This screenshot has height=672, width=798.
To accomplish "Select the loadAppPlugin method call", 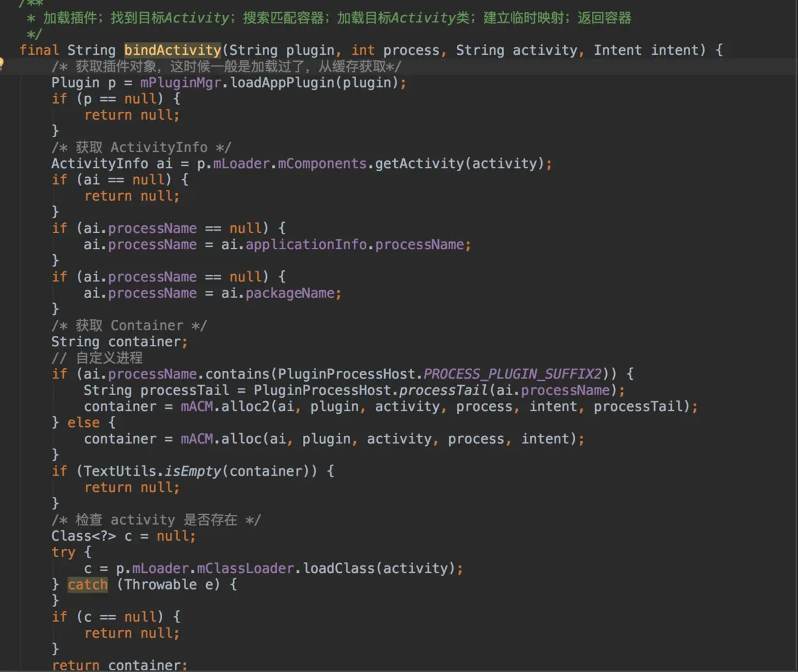I will click(x=283, y=82).
